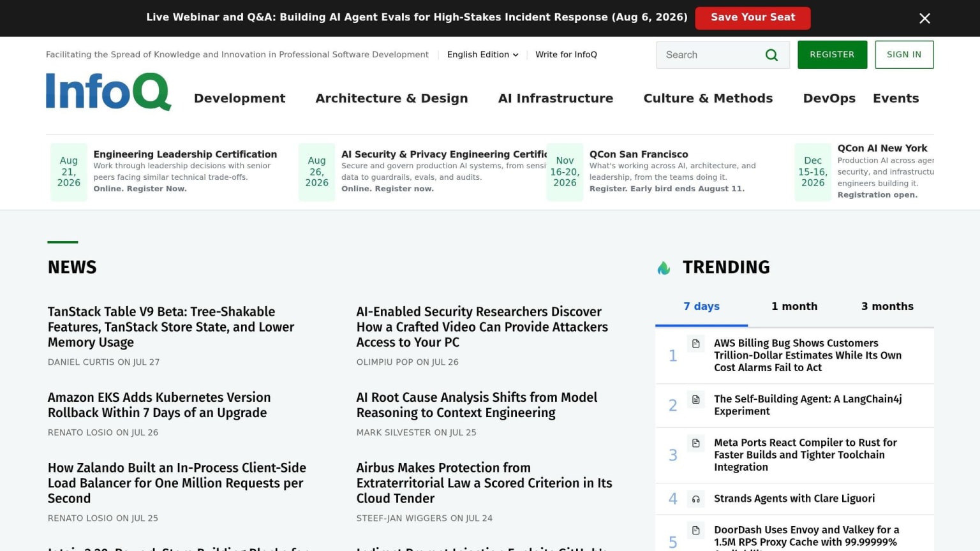The width and height of the screenshot is (980, 551).
Task: Click document icon next to Self-Building Agent item
Action: 696,400
